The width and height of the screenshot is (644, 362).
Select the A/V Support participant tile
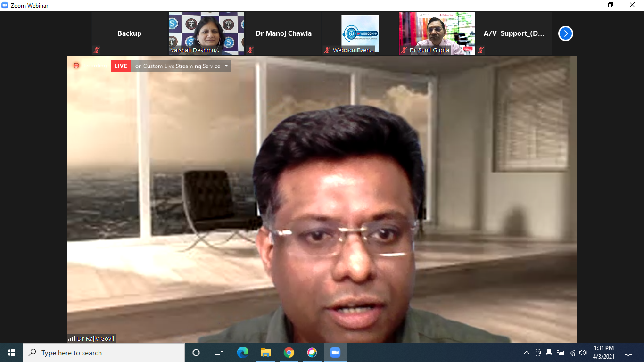[x=513, y=33]
